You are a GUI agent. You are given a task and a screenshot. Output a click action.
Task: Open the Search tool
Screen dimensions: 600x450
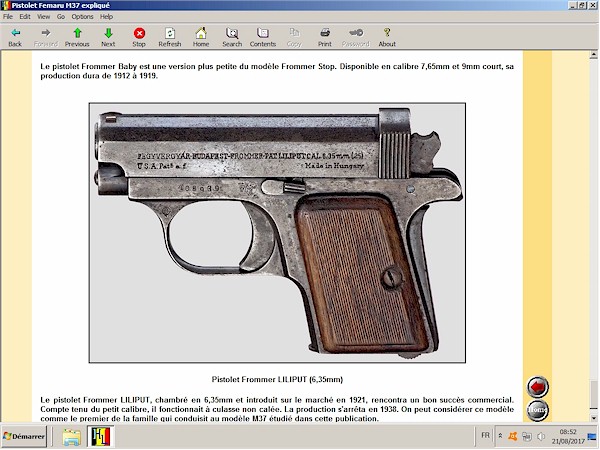(232, 37)
